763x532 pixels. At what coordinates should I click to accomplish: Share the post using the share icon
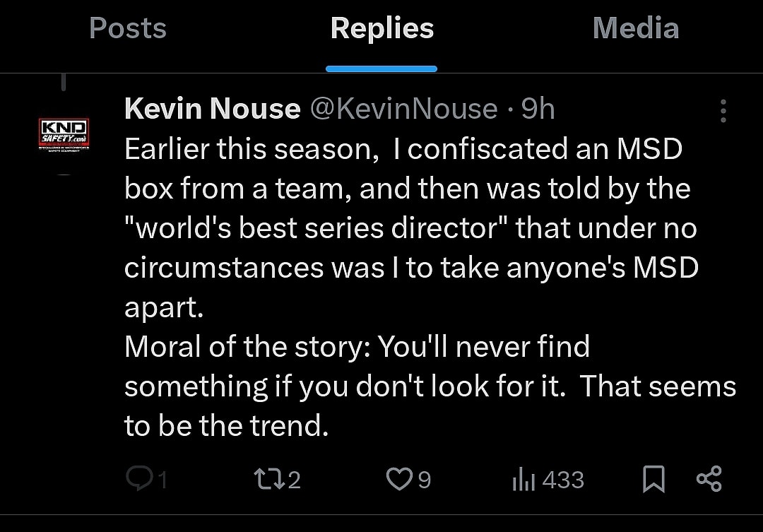point(709,479)
